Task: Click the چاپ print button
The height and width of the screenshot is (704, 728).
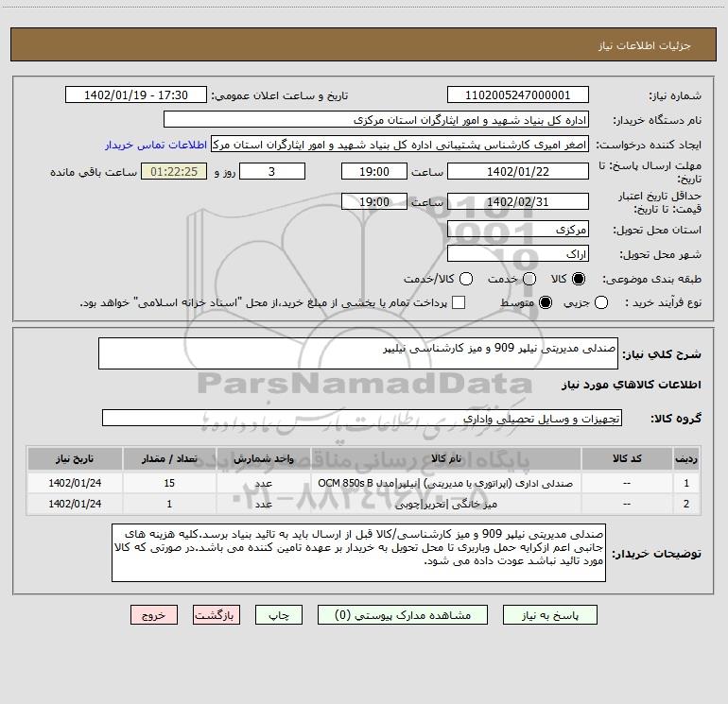Action: click(279, 615)
